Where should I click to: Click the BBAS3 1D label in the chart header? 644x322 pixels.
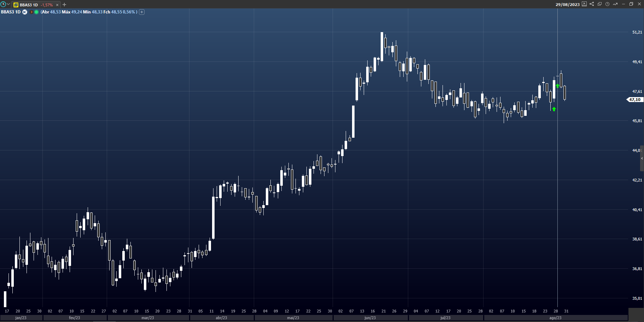coord(11,12)
